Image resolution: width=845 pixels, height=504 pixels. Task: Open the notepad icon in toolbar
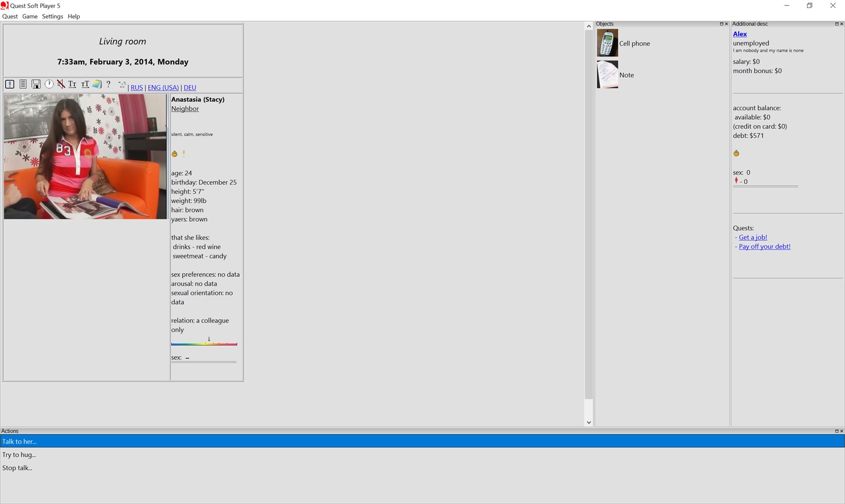(97, 84)
